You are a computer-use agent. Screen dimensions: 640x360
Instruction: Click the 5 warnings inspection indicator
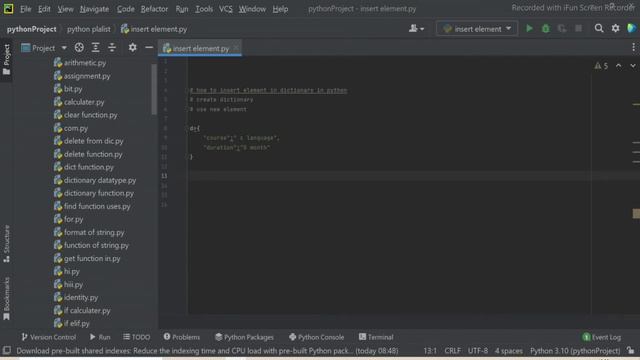pyautogui.click(x=601, y=66)
